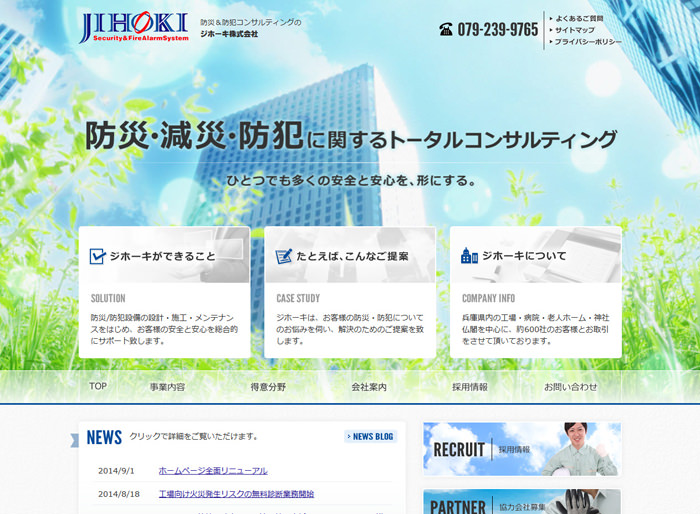
Task: Click the RECRUIT 採用情報 banner
Action: pos(521,449)
